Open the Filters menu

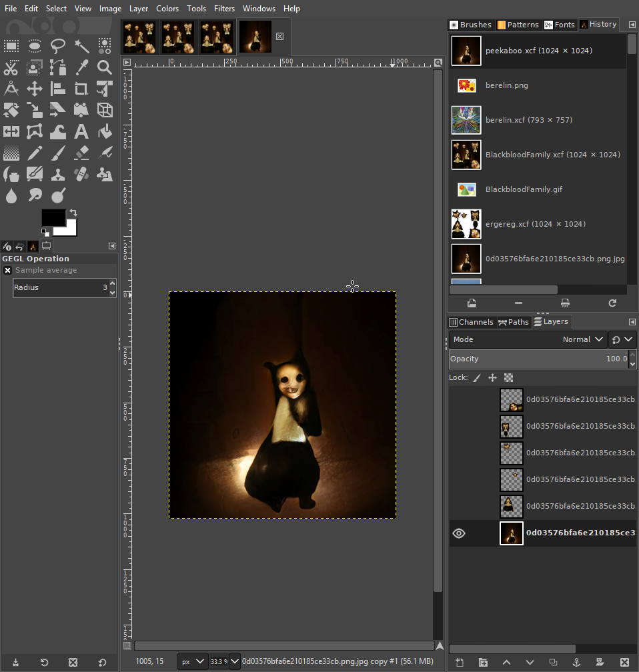224,9
